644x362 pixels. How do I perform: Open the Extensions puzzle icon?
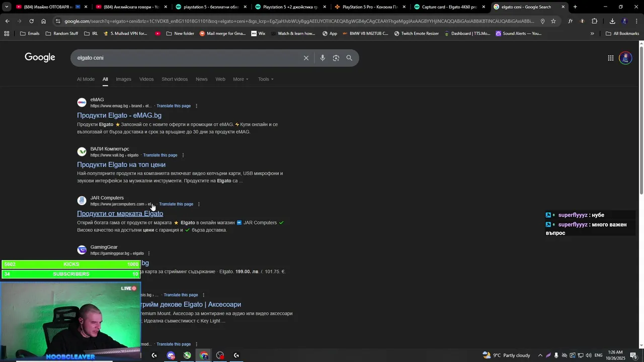(x=594, y=21)
